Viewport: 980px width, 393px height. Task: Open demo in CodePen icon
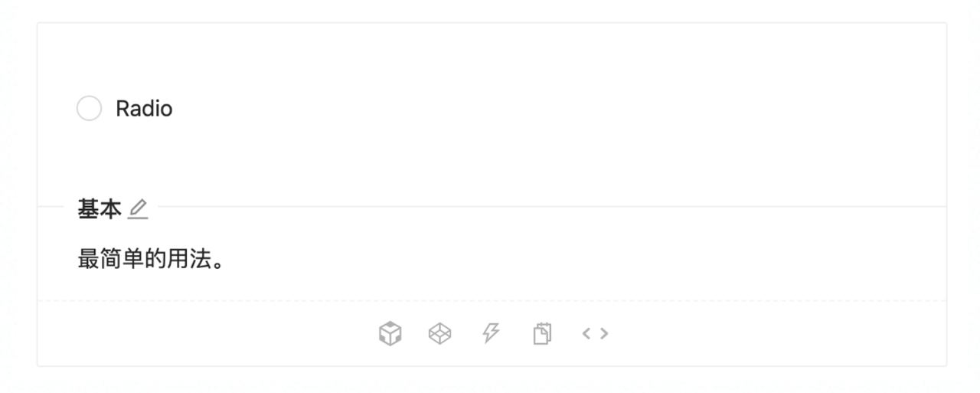(439, 333)
